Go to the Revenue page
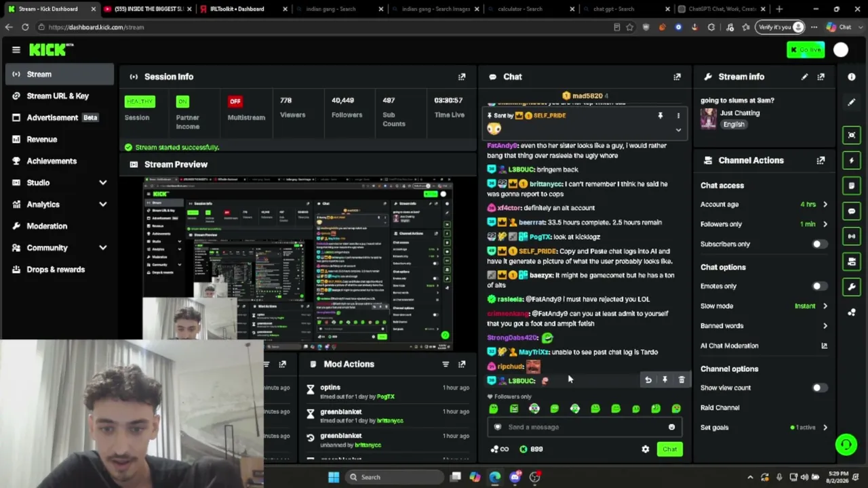 (x=60, y=139)
